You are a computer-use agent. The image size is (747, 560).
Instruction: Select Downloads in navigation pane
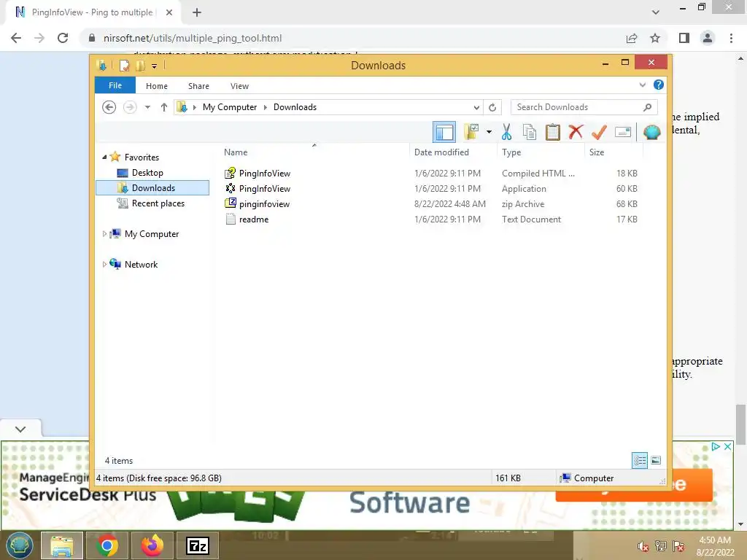152,187
